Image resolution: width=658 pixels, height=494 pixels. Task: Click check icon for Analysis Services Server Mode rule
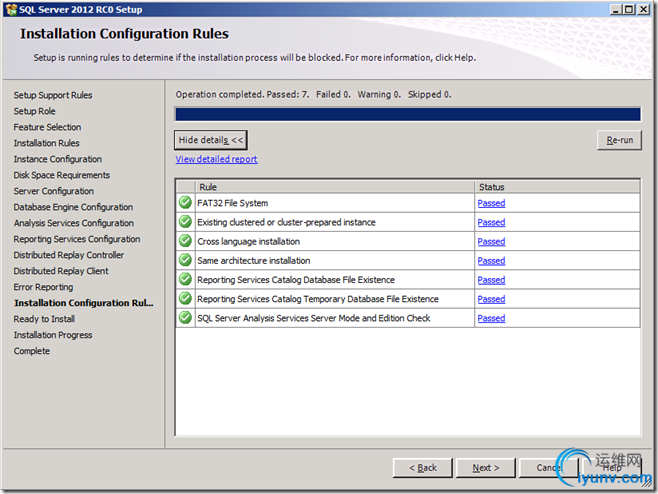185,318
